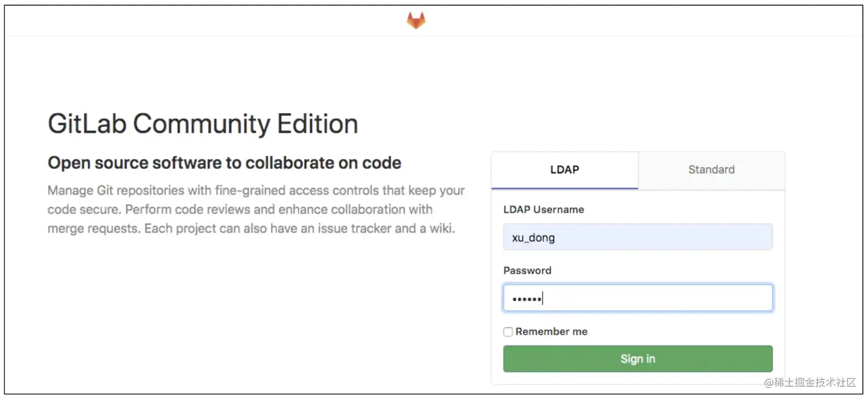This screenshot has height=400, width=868.
Task: Click the 'issue tracker and a wiki' text line
Action: [x=251, y=228]
